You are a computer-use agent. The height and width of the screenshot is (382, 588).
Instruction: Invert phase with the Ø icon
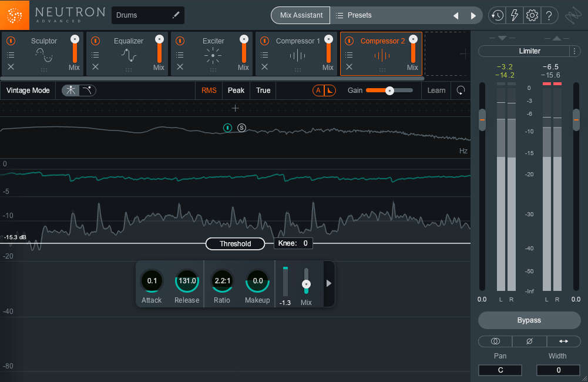[x=529, y=341]
